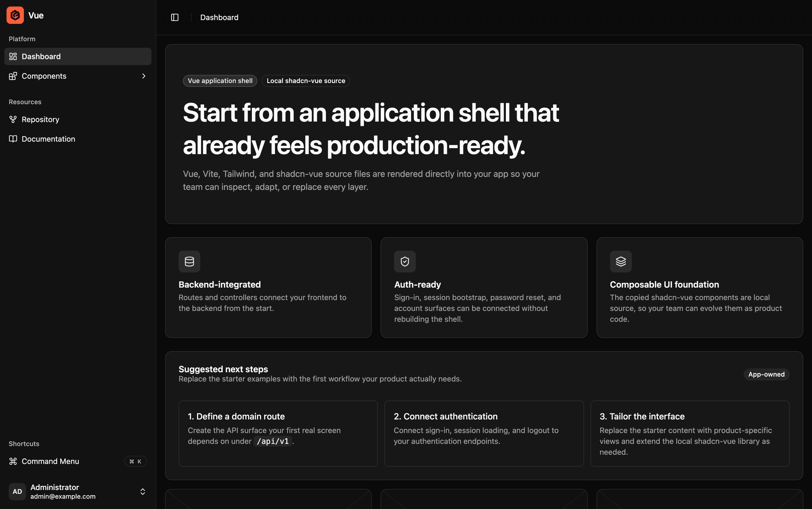Click the Dashboard grid icon in sidebar
The width and height of the screenshot is (812, 509).
[13, 56]
